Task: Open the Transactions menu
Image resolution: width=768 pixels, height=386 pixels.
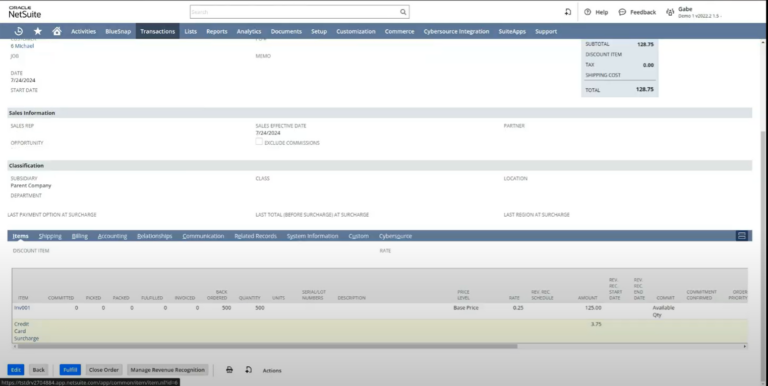Action: pos(157,31)
